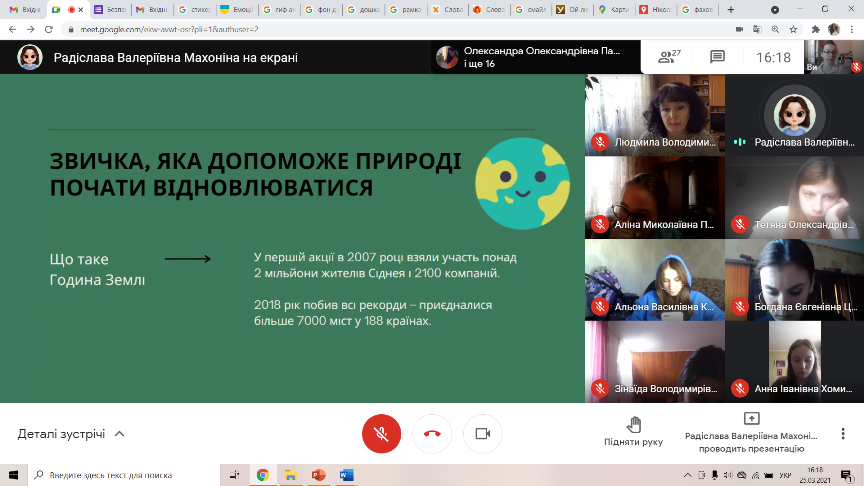Click the Windows Start button

coord(12,475)
